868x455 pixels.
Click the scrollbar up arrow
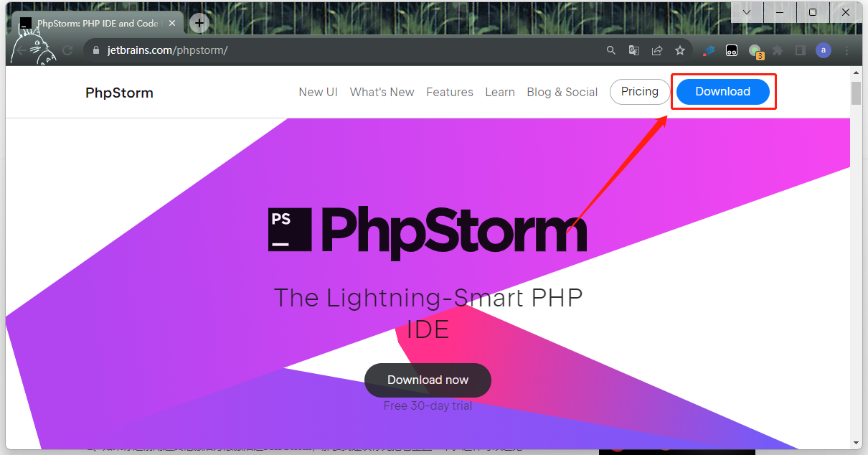[856, 72]
